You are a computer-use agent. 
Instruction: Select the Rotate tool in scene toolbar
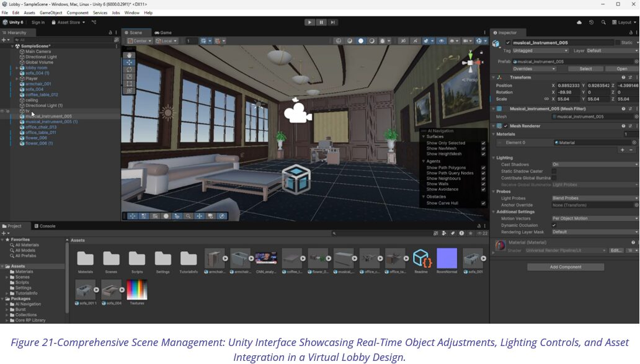point(129,69)
